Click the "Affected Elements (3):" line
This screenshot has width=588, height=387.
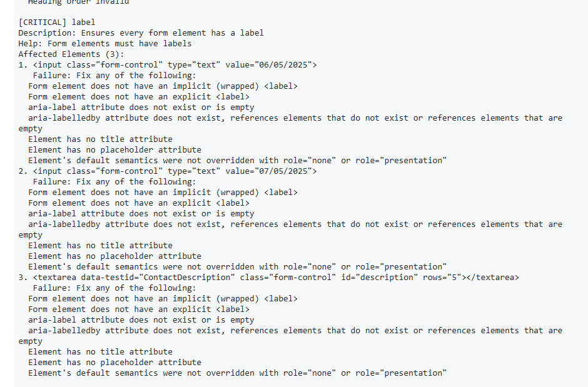pyautogui.click(x=71, y=54)
